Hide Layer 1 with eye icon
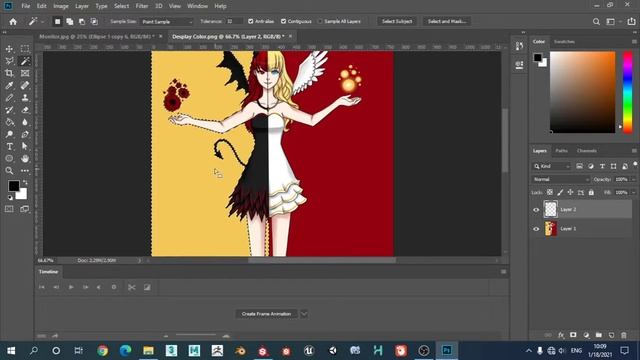 point(536,229)
